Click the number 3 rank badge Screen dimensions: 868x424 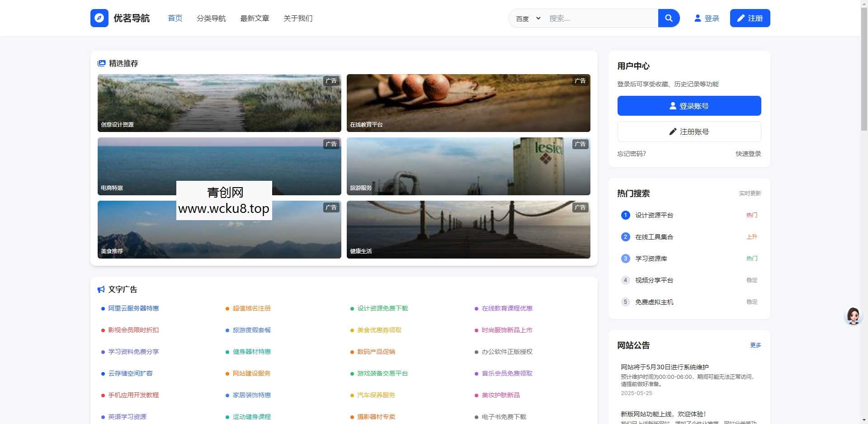click(625, 259)
